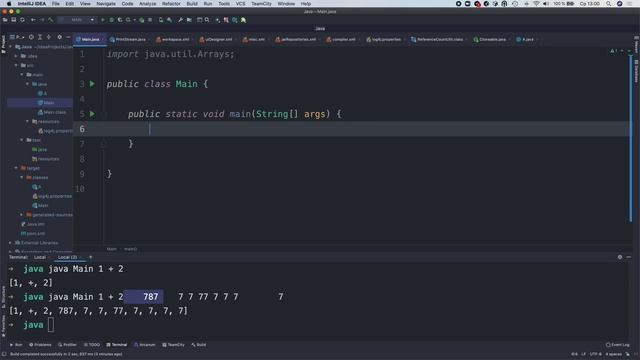Collapse the classes folder under target
This screenshot has height=360, width=640.
coord(22,177)
